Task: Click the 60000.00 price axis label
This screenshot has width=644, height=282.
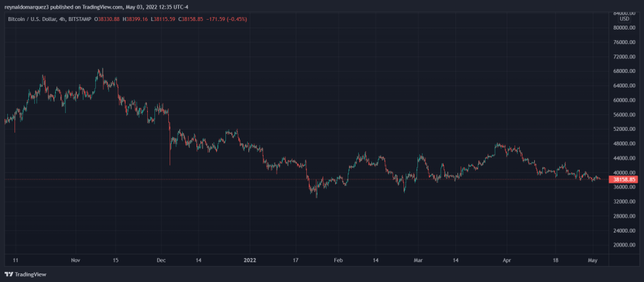Action: pyautogui.click(x=624, y=101)
